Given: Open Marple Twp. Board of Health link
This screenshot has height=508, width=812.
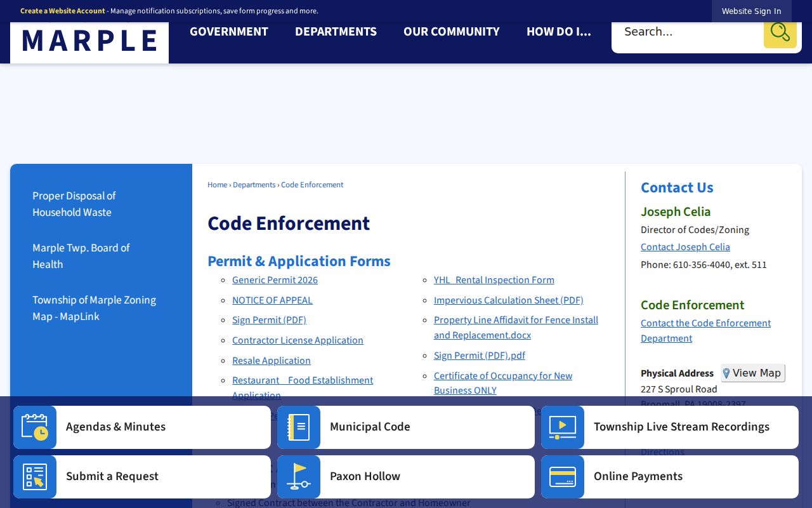Looking at the screenshot, I should click(81, 257).
